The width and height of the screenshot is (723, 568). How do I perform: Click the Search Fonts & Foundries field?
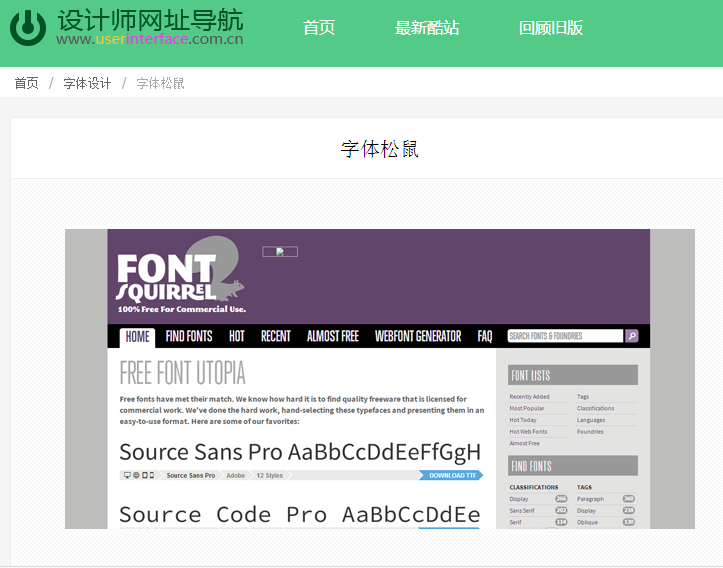click(x=565, y=336)
